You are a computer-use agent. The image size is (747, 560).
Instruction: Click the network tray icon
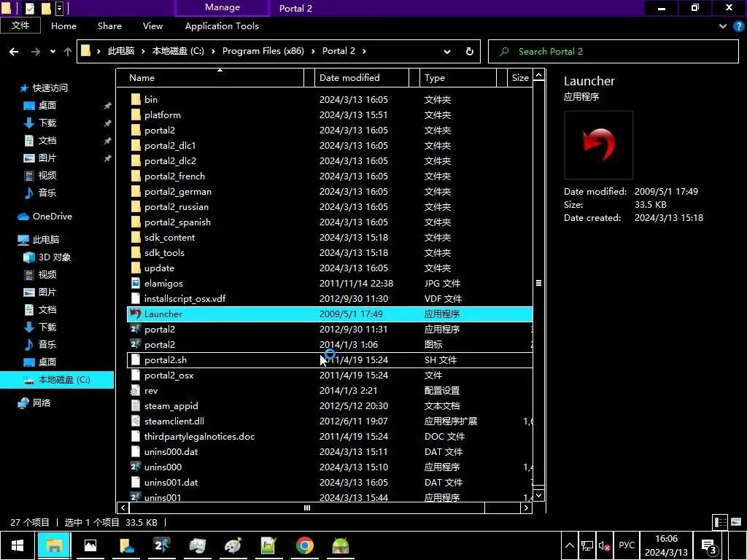[x=587, y=545]
